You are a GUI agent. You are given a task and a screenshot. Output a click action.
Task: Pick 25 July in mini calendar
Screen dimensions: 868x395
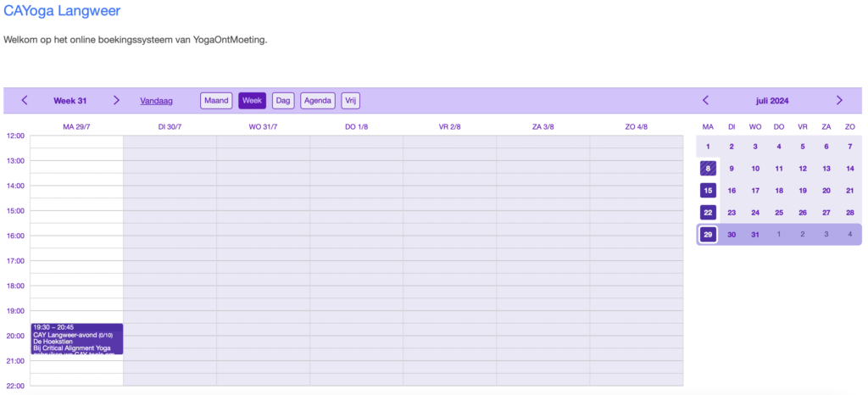click(779, 213)
